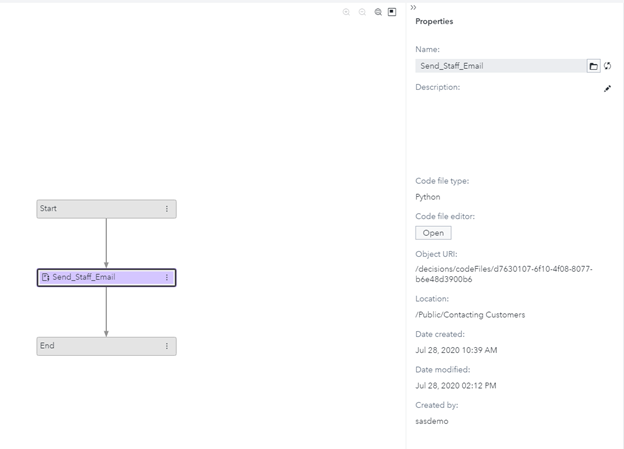Open the folder browse icon beside Name
Screen dimensions: 624x449
coord(593,66)
